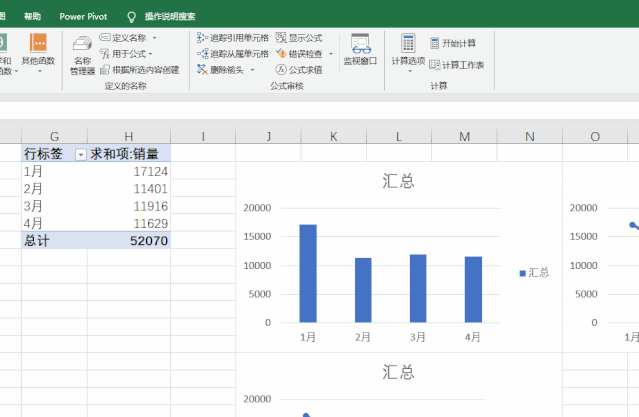This screenshot has height=417, width=639.
Task: Open the row labels (行标签) filter dropdown
Action: tap(80, 155)
